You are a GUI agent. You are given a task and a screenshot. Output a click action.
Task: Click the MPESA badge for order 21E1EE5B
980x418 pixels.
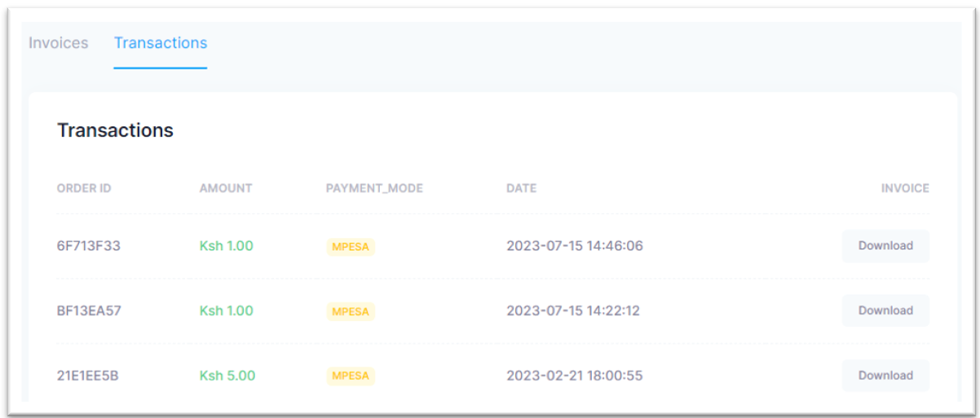[x=351, y=376]
